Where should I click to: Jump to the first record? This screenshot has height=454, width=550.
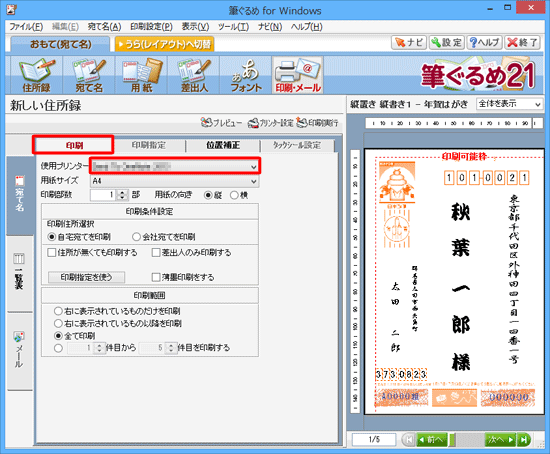coord(408,440)
